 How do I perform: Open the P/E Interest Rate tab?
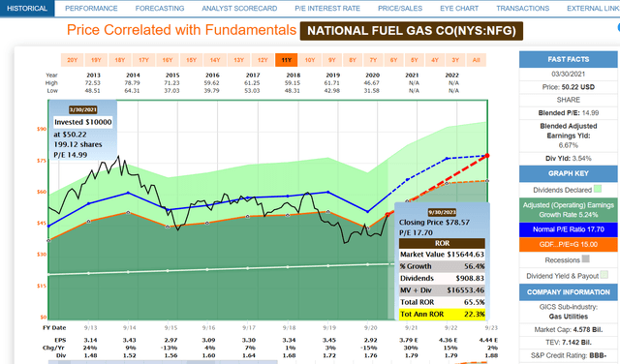[327, 9]
